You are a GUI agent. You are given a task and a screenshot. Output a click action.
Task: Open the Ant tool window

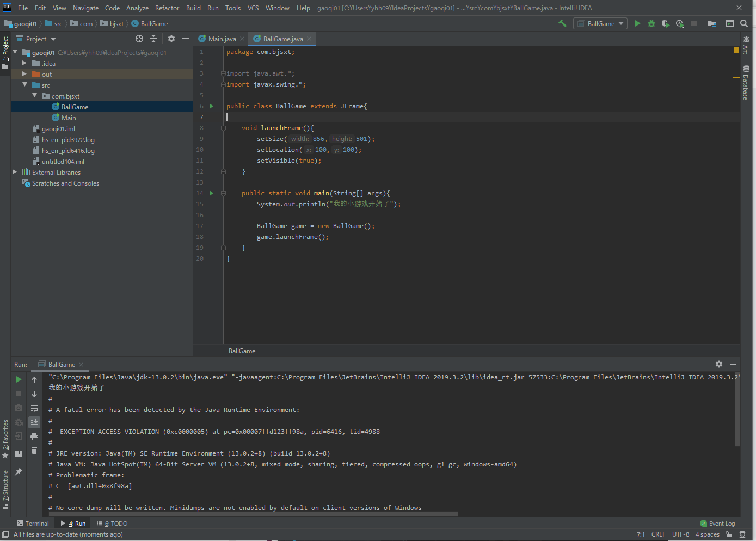coord(746,45)
